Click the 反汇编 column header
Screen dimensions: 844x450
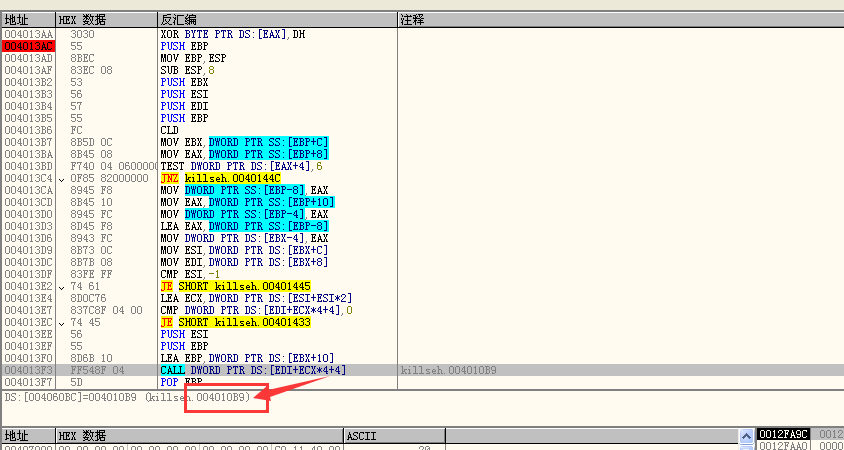180,20
